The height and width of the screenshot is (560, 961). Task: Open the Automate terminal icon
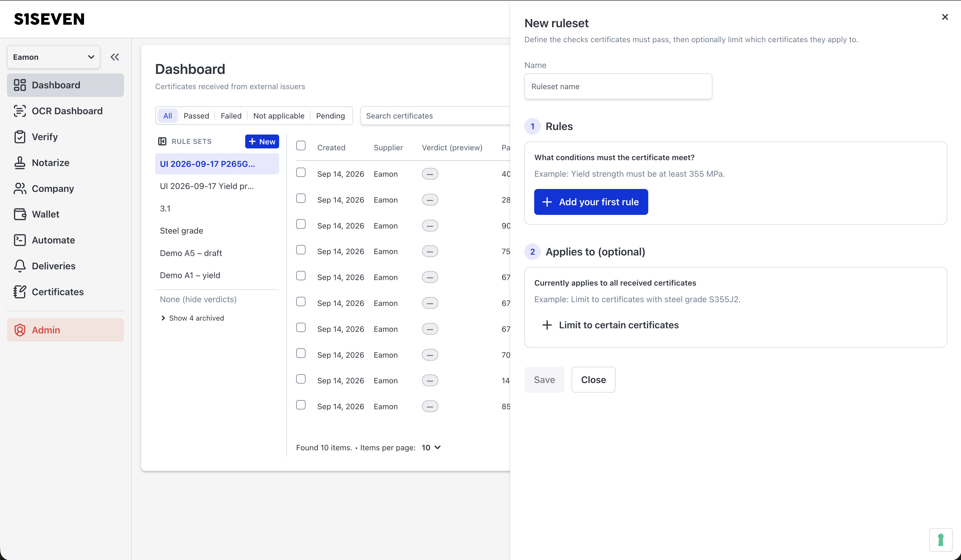pyautogui.click(x=20, y=240)
